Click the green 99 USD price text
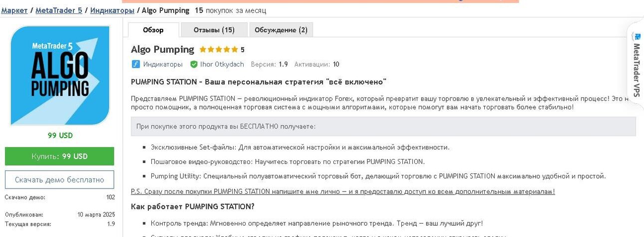This screenshot has width=644, height=237. (x=60, y=135)
